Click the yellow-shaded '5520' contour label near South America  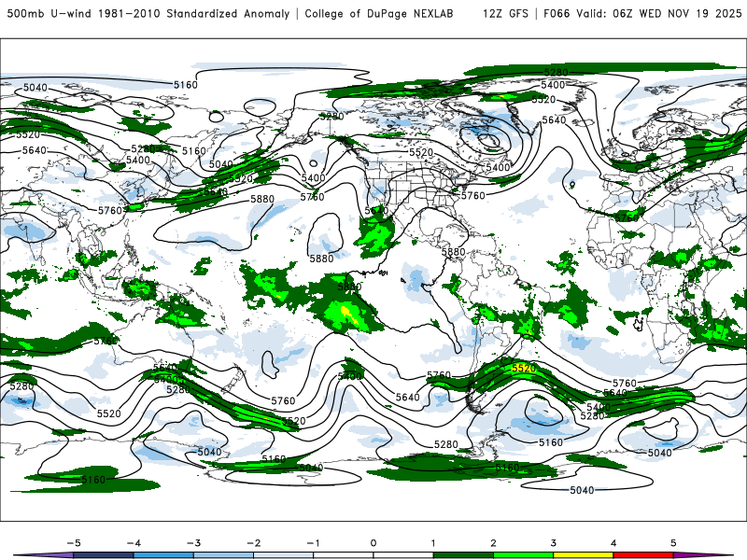(524, 368)
